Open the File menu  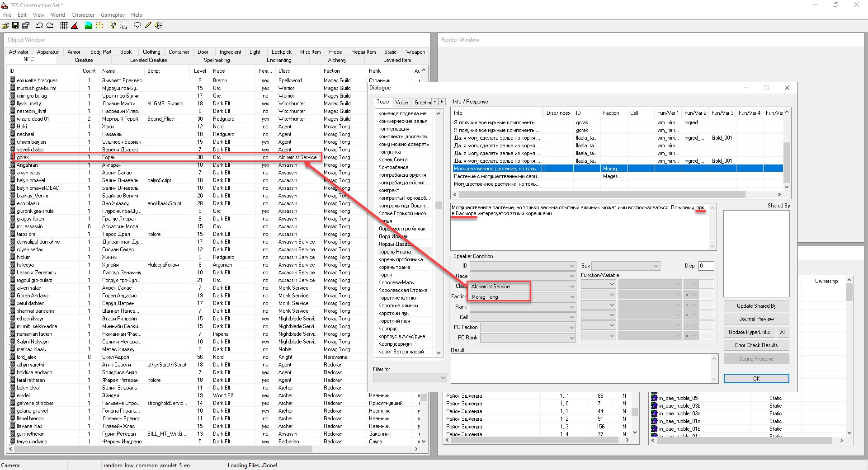(x=7, y=15)
